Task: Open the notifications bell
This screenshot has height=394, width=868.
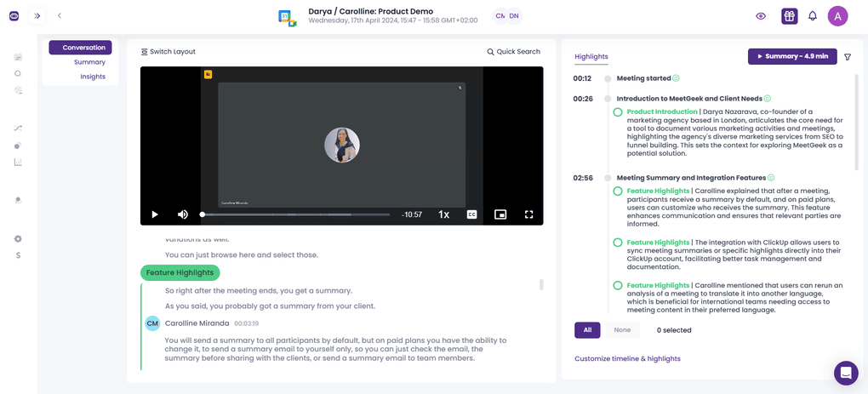Action: click(x=813, y=16)
